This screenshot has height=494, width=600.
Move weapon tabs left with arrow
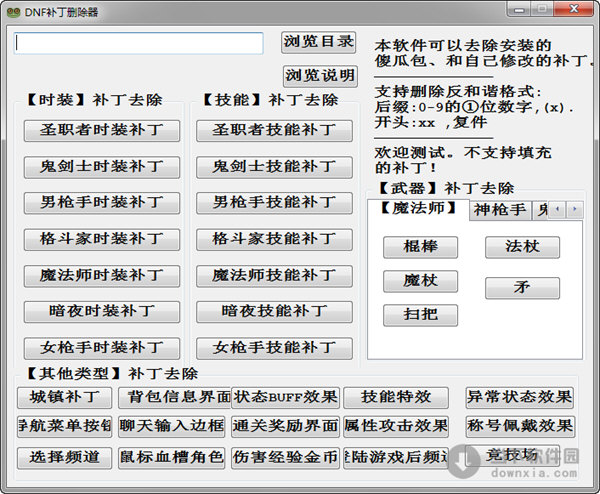pyautogui.click(x=557, y=210)
